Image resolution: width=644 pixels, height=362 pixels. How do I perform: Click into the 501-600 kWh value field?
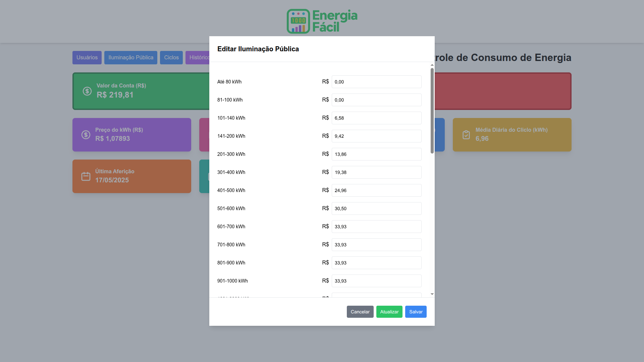point(376,208)
